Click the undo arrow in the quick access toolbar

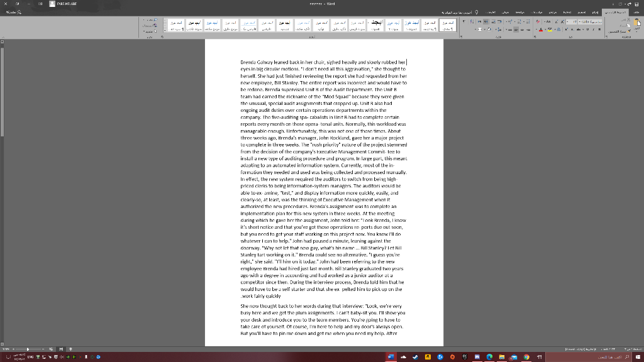[630, 4]
